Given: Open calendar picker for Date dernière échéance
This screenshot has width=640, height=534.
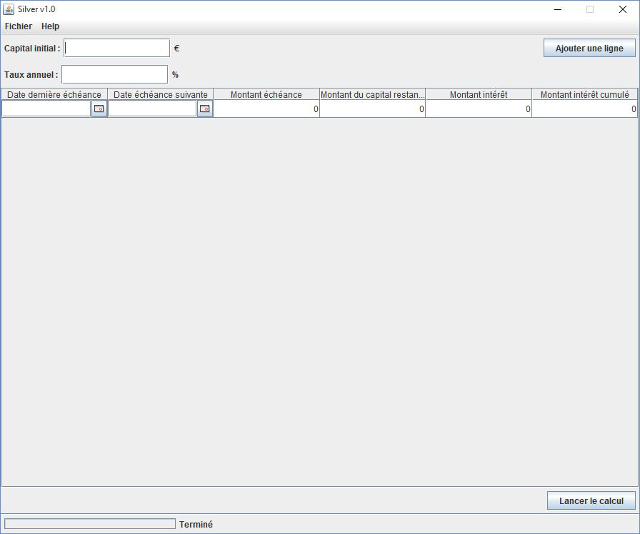Looking at the screenshot, I should tap(99, 109).
